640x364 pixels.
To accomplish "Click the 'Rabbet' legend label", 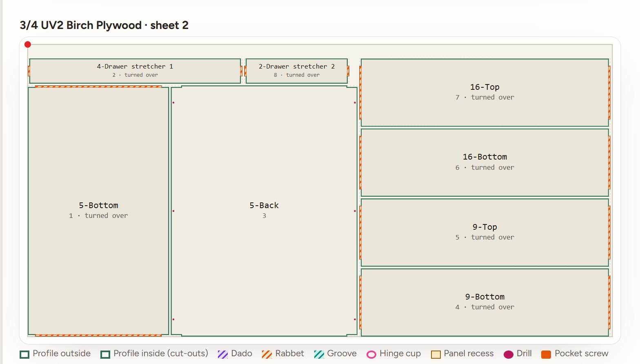I will click(290, 353).
